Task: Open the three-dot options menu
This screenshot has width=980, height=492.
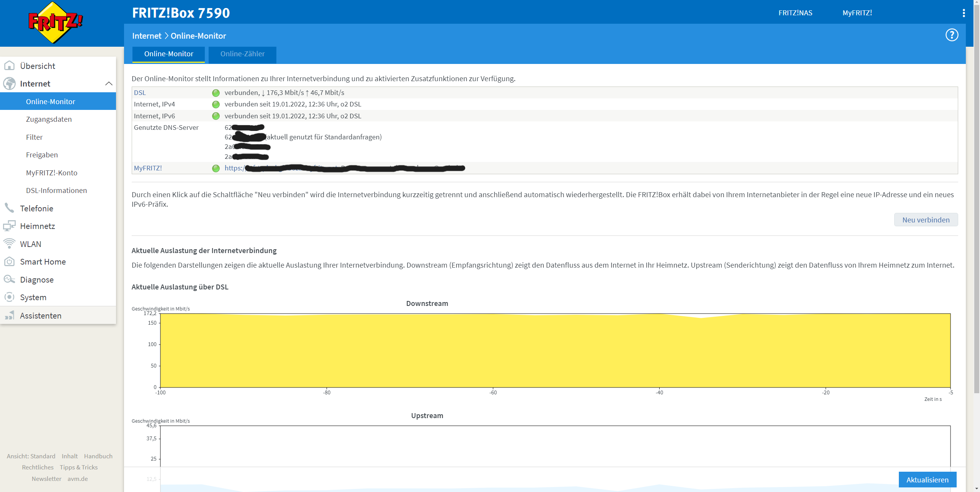Action: pyautogui.click(x=964, y=13)
